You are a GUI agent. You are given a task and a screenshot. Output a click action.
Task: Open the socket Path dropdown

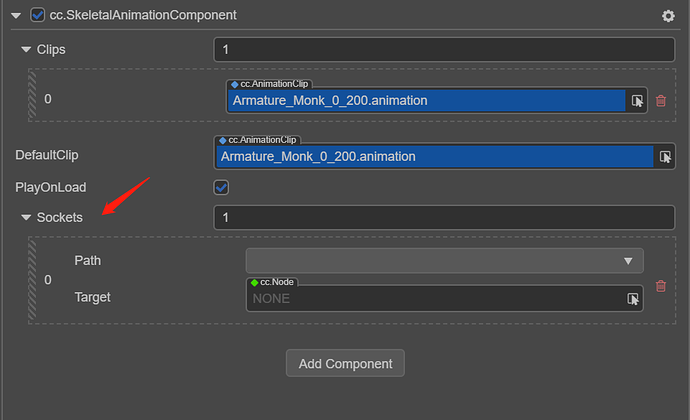444,261
